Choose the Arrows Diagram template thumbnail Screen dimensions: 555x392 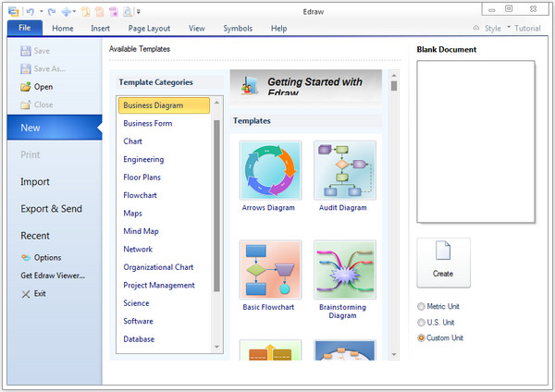(270, 170)
